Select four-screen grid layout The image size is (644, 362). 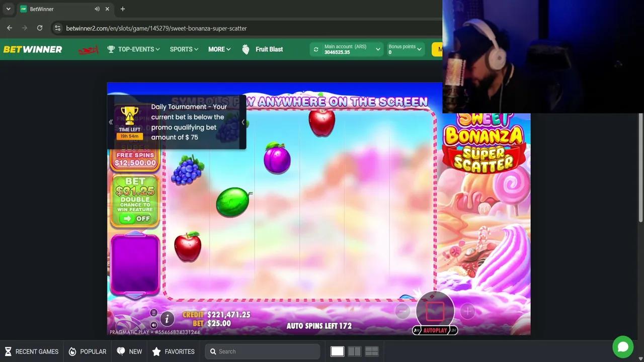pyautogui.click(x=372, y=351)
